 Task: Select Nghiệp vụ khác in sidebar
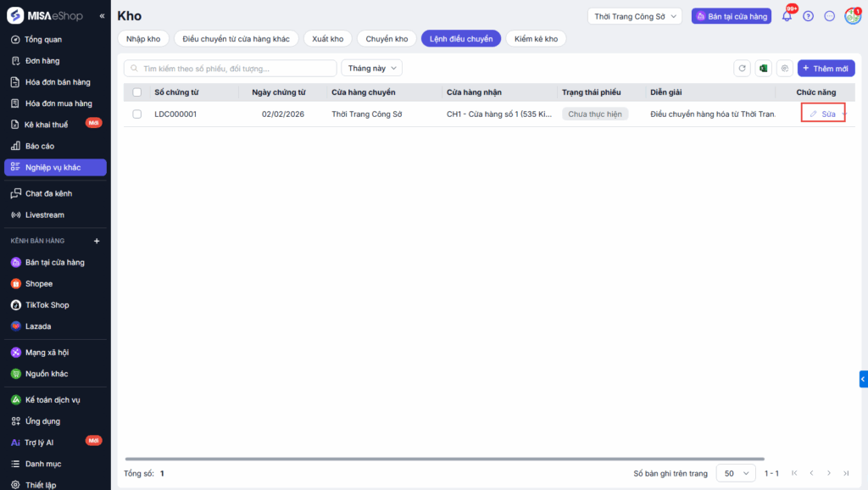pyautogui.click(x=55, y=167)
